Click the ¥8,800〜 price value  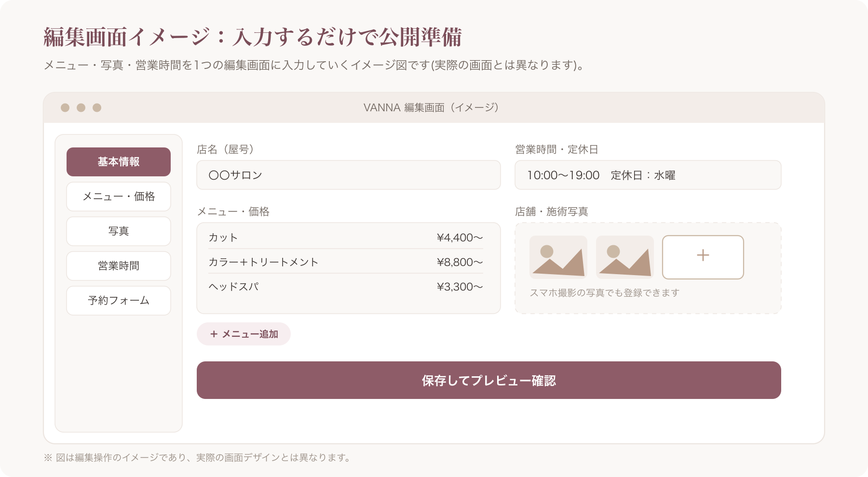coord(460,262)
